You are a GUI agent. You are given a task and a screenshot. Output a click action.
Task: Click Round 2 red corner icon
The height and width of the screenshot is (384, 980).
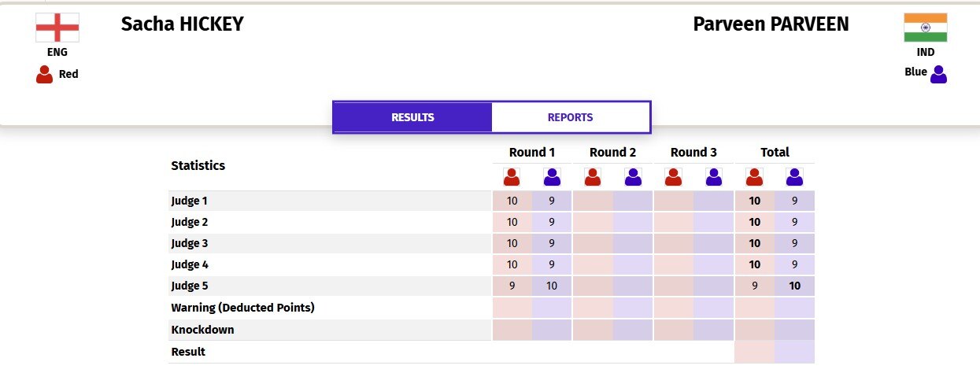(x=593, y=177)
